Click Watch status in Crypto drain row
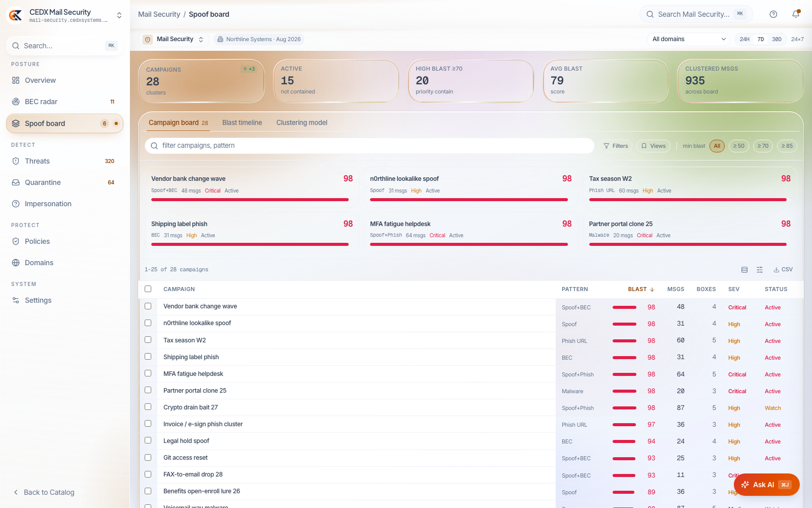812x508 pixels. 772,408
